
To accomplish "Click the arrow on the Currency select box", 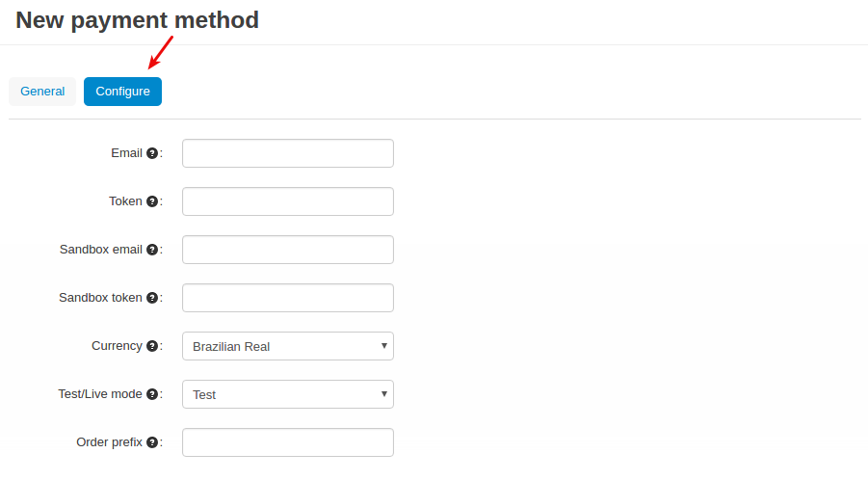I will [383, 346].
